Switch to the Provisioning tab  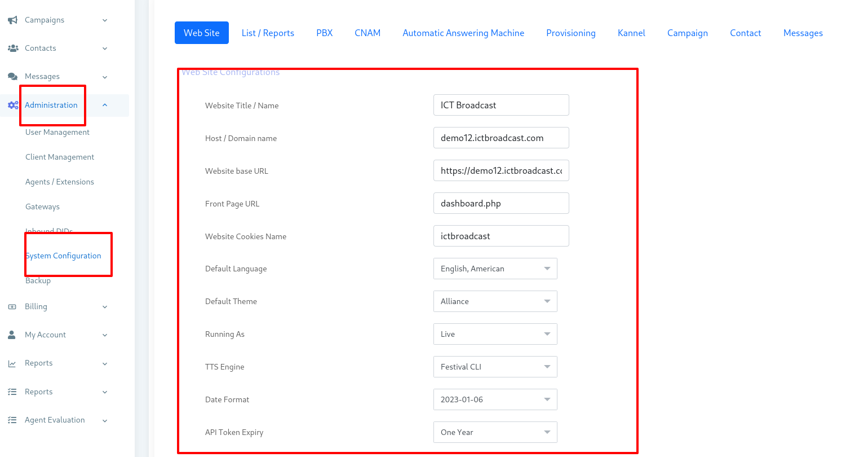point(571,33)
